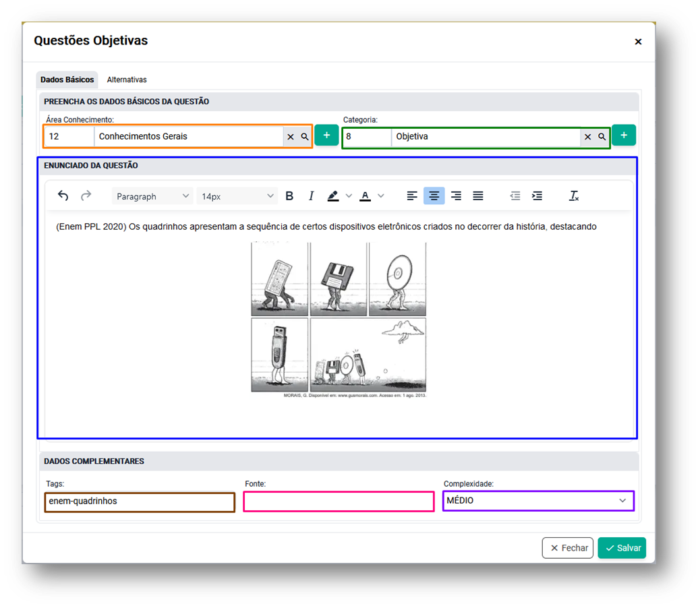
Task: Increase indent of paragraph
Action: pyautogui.click(x=537, y=196)
